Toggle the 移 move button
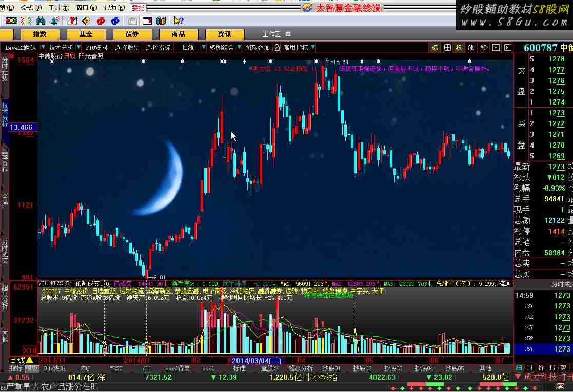Screen dimensions: 573x392 pyautogui.click(x=483, y=48)
